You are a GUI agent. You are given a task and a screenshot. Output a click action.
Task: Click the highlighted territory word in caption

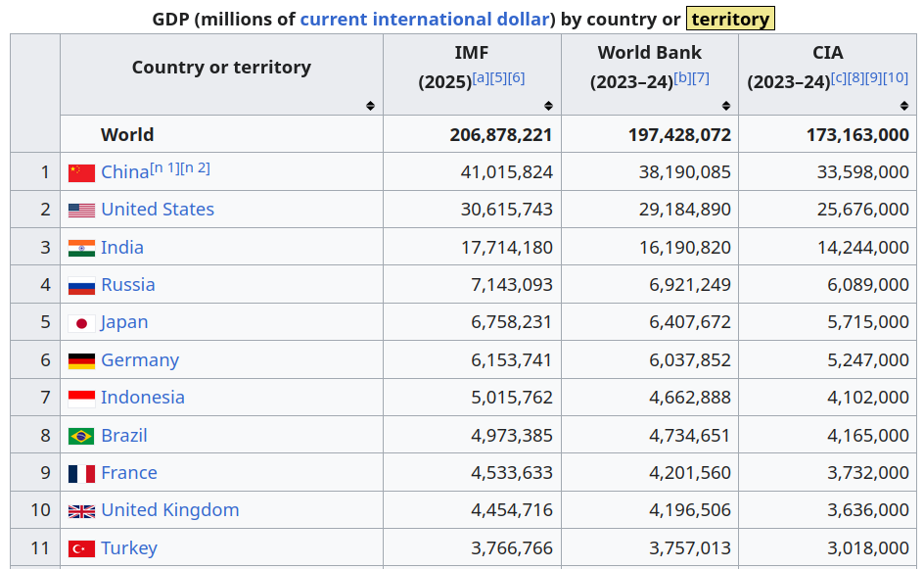click(x=730, y=19)
